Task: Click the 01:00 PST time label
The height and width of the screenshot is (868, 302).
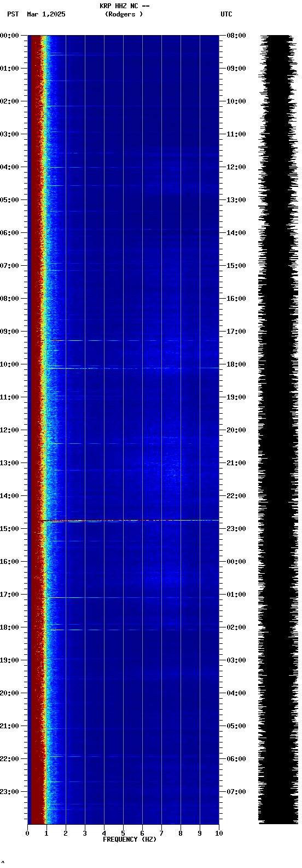Action: pos(10,68)
